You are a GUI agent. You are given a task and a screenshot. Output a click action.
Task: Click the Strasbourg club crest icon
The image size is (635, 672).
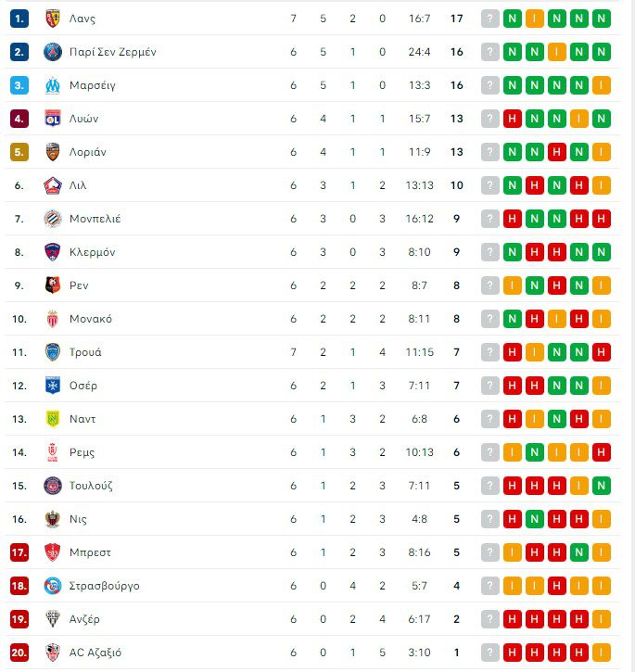[x=52, y=586]
